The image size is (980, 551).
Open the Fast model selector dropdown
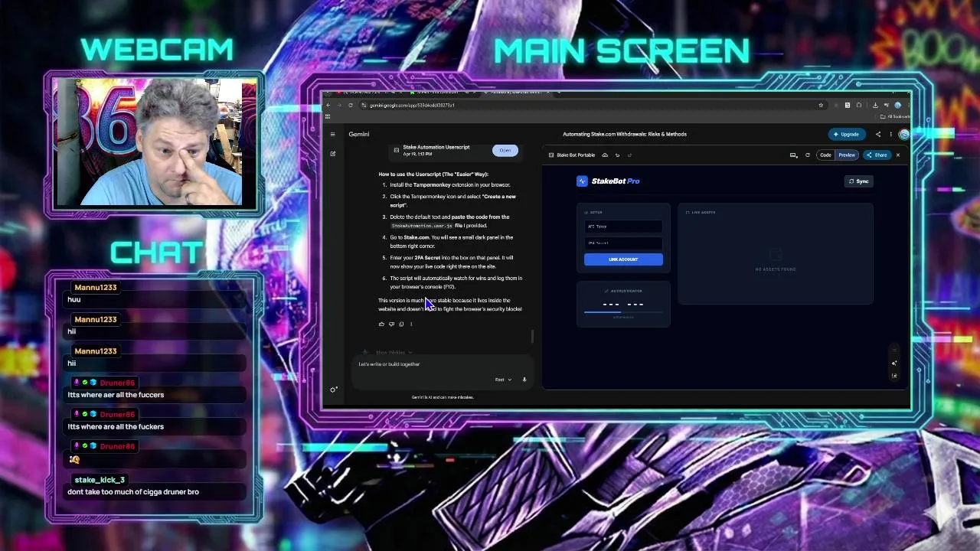(503, 380)
